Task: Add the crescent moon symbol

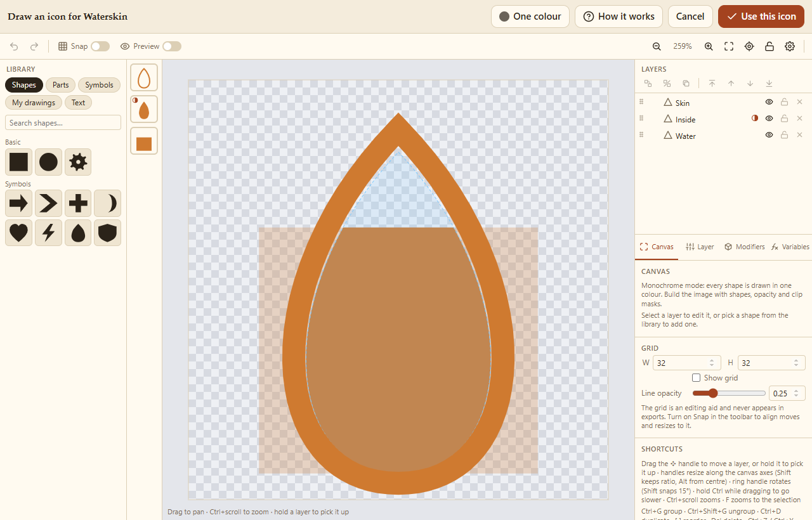Action: (108, 204)
